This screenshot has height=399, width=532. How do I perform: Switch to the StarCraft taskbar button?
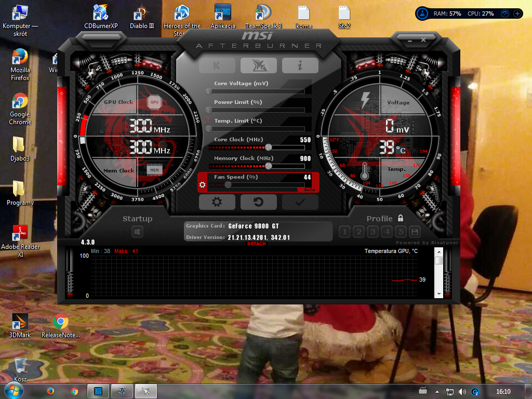[122, 391]
